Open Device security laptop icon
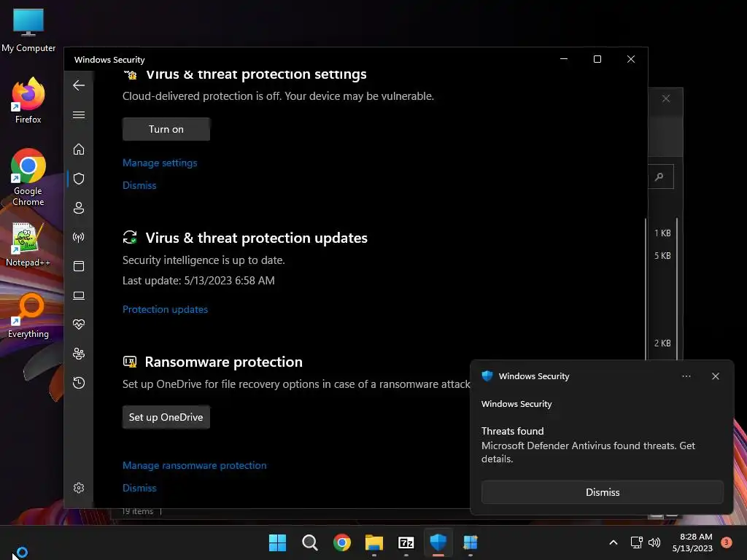This screenshot has height=560, width=747. click(79, 296)
